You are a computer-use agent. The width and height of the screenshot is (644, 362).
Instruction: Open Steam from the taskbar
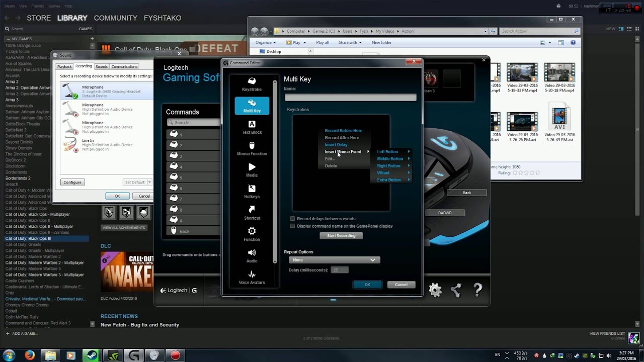point(91,355)
